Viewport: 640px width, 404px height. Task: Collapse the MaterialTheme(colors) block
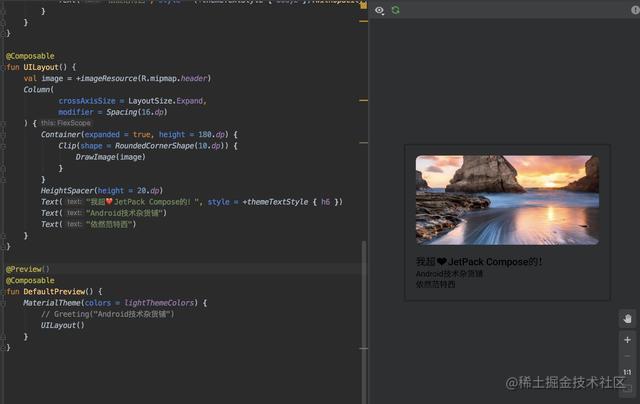click(x=3, y=303)
